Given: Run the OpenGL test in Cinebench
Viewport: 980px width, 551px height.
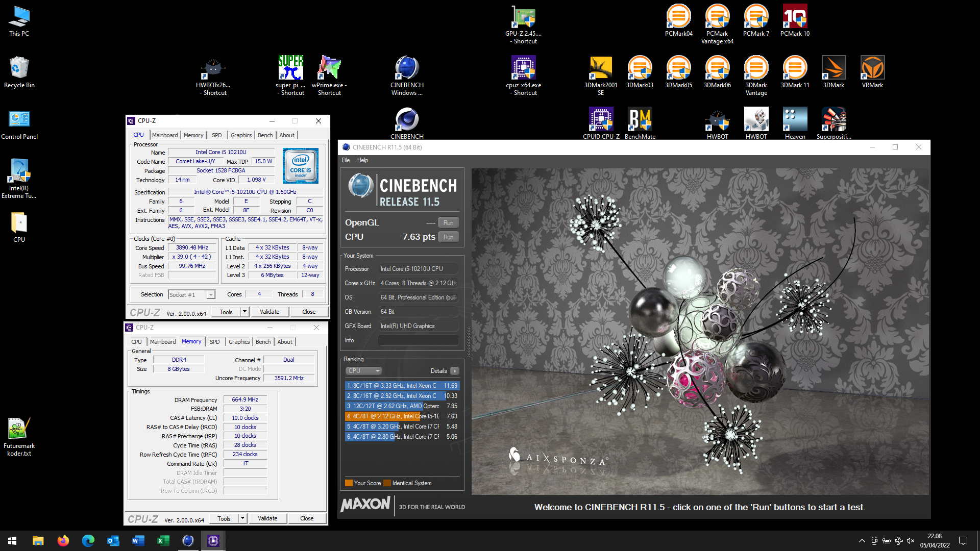Looking at the screenshot, I should click(x=449, y=223).
